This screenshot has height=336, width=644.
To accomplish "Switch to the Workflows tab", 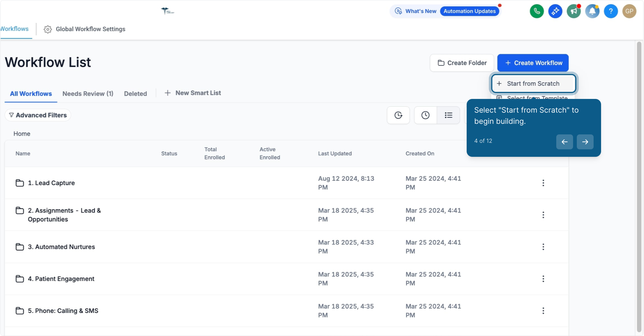I will point(15,29).
